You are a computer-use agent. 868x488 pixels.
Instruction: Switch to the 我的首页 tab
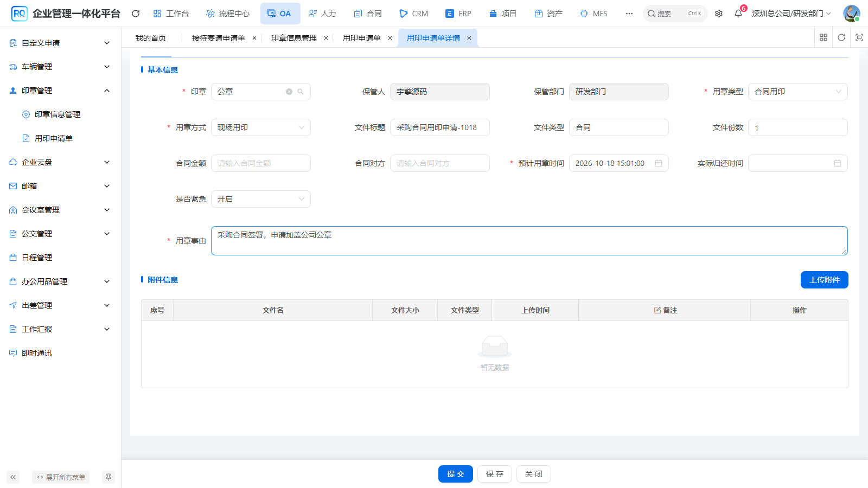pyautogui.click(x=151, y=38)
